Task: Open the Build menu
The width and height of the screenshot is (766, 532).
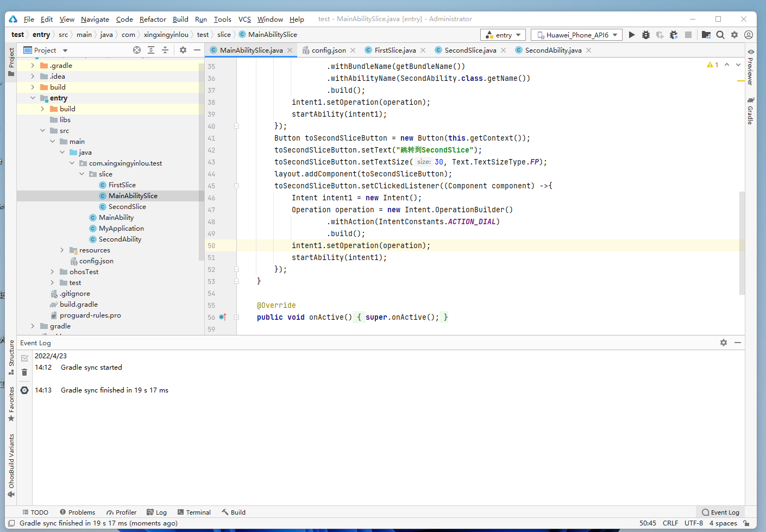Action: pos(180,19)
